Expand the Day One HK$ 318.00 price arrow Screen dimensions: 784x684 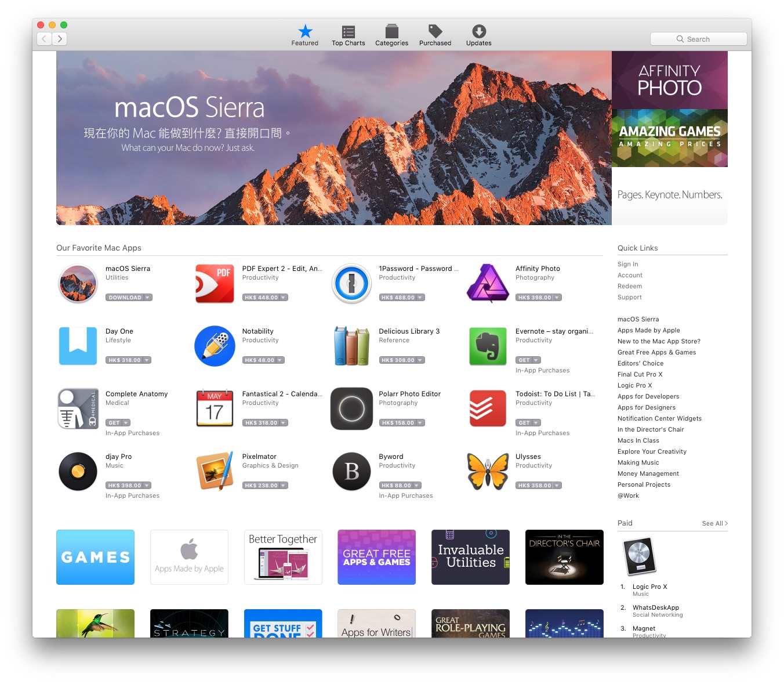click(x=147, y=360)
